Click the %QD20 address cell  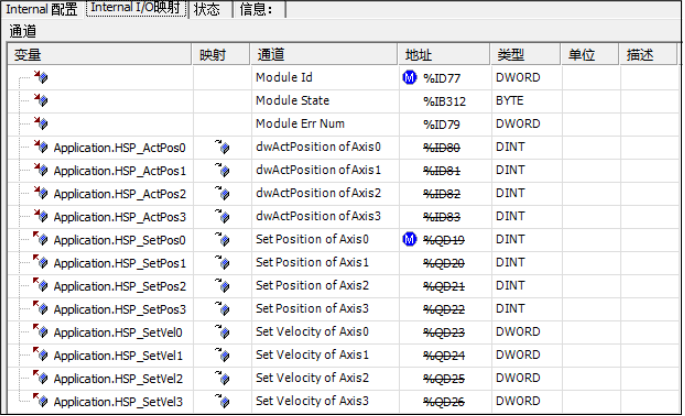[x=444, y=263]
